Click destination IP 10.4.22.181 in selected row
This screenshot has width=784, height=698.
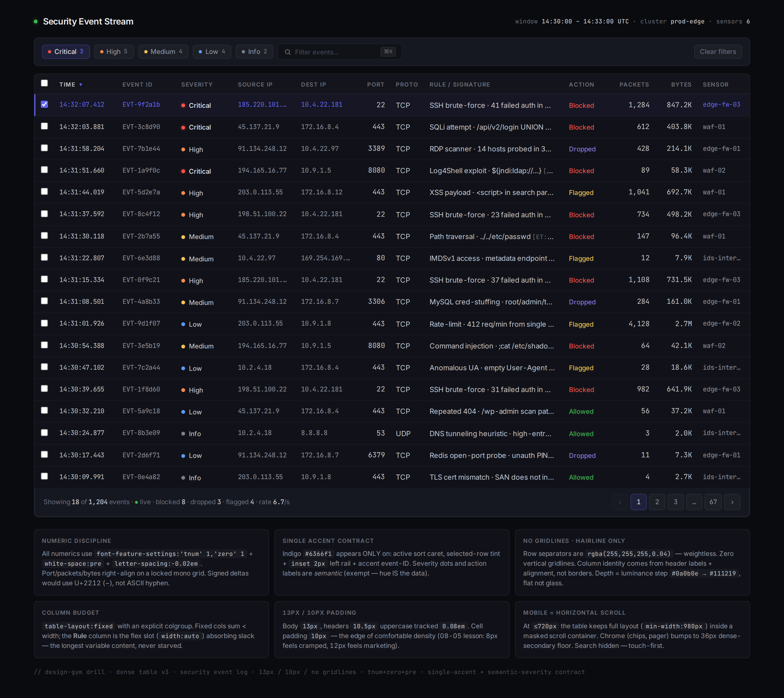pyautogui.click(x=321, y=104)
